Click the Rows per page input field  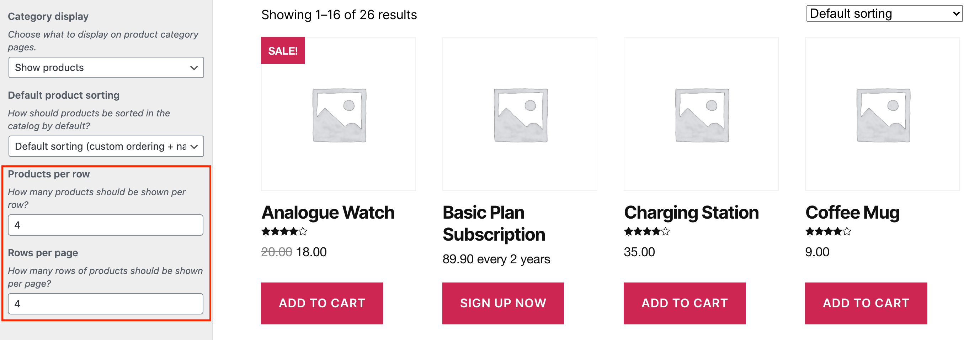click(x=105, y=303)
